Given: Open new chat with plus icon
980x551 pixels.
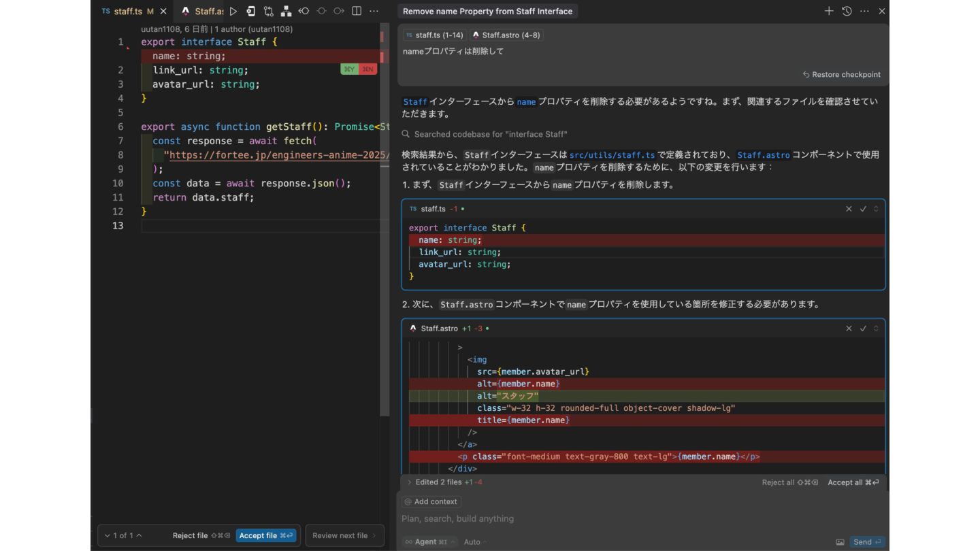Looking at the screenshot, I should pos(829,11).
